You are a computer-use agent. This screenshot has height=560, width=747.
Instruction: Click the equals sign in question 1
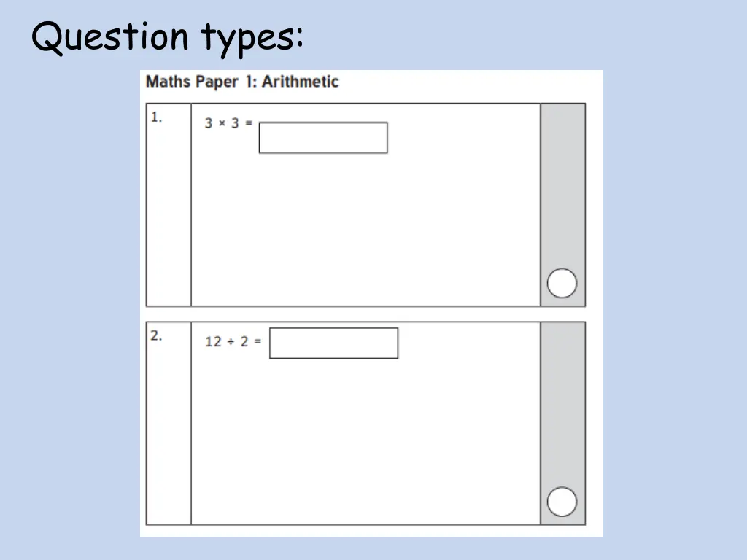tap(249, 123)
